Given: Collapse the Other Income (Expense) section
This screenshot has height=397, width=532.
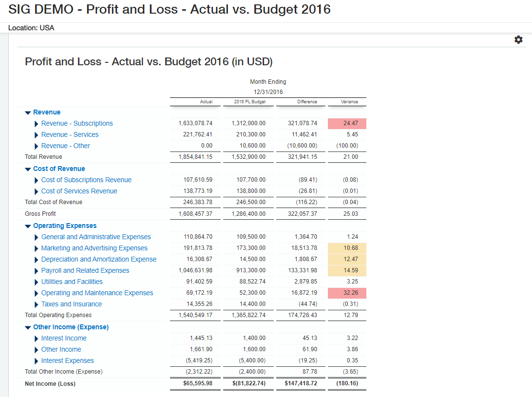Looking at the screenshot, I should pyautogui.click(x=28, y=327).
